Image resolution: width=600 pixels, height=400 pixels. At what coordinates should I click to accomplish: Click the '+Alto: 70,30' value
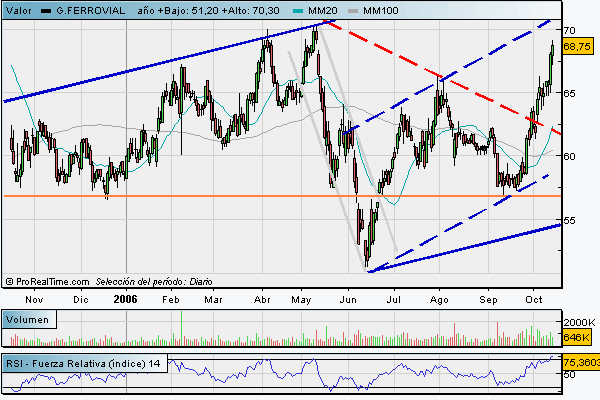point(253,10)
